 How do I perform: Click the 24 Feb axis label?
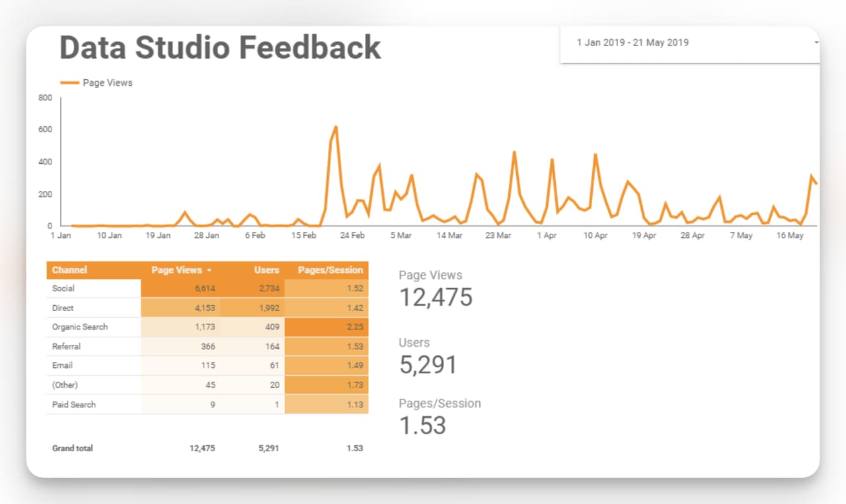click(353, 235)
